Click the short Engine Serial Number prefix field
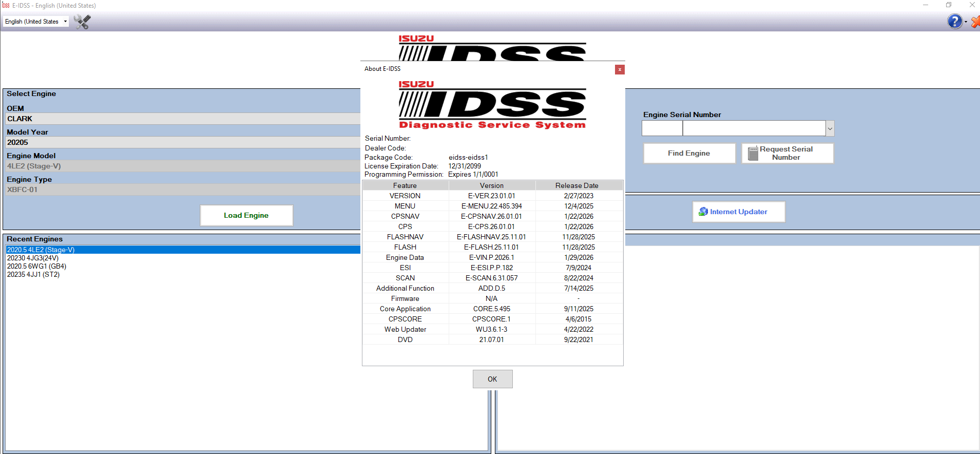The width and height of the screenshot is (980, 454). [662, 128]
